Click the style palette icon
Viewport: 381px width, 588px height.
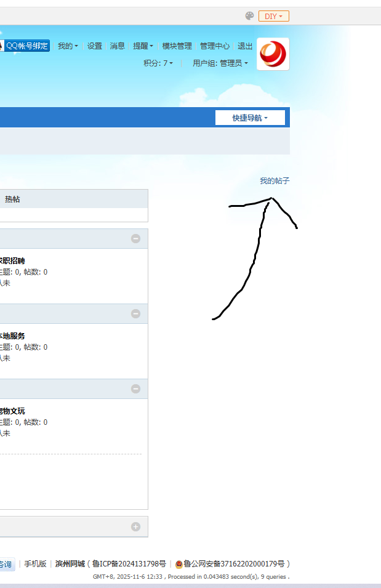249,16
